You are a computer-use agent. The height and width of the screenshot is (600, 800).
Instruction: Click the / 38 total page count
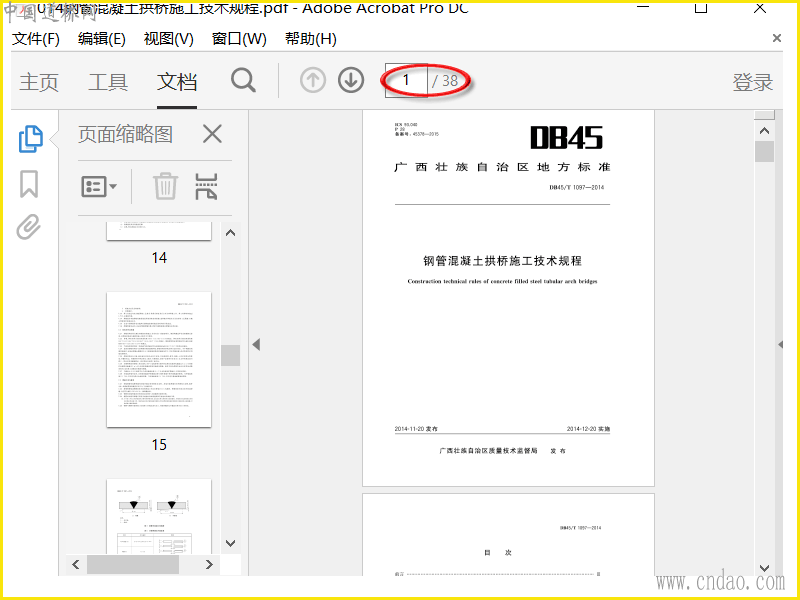(x=445, y=81)
